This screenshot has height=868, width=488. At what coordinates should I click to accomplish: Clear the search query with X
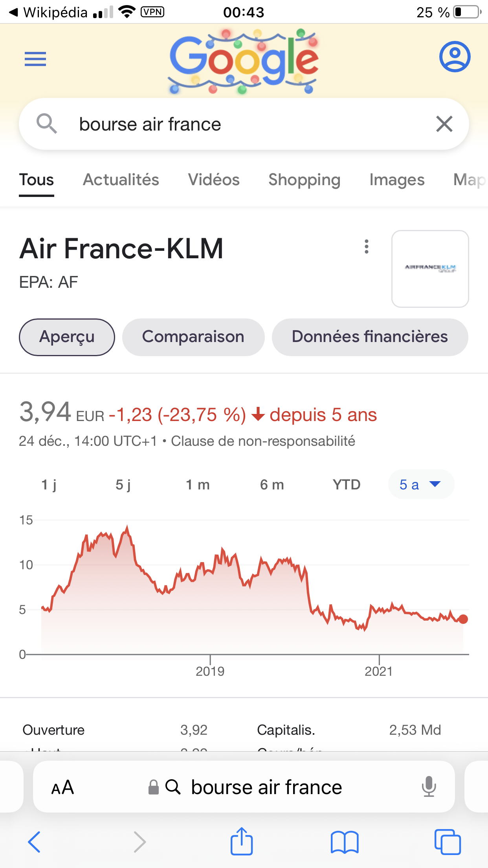[x=444, y=124]
